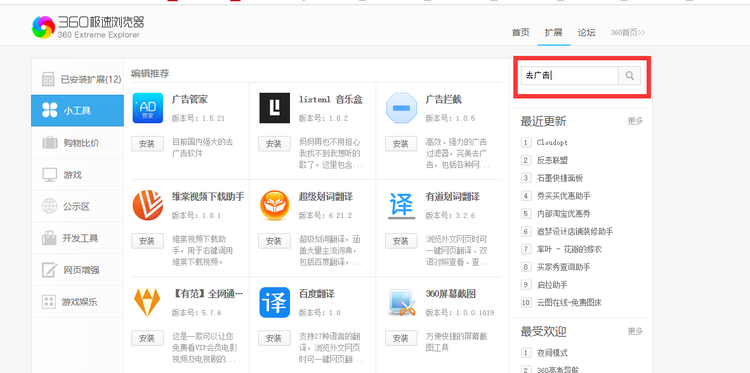The image size is (750, 373).
Task: Install the 【有范】全网通 extension
Action: coord(147,338)
